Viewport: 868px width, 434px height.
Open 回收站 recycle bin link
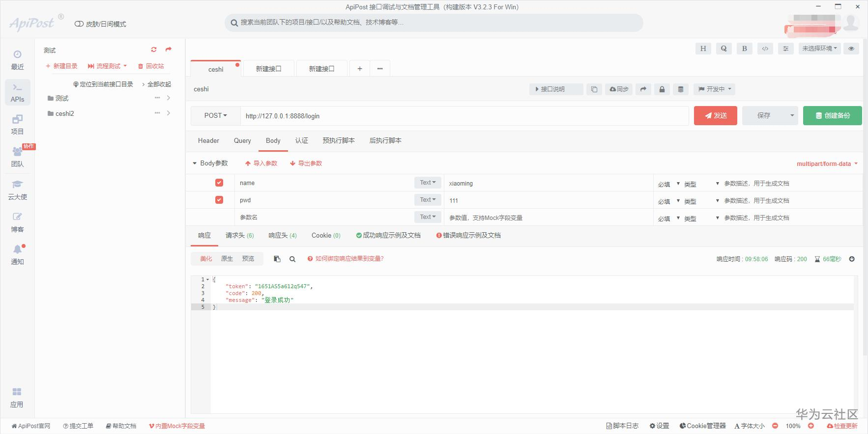151,66
